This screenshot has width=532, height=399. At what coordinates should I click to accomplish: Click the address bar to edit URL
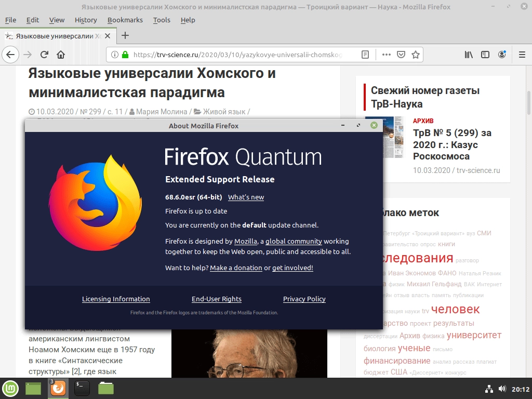(x=234, y=54)
